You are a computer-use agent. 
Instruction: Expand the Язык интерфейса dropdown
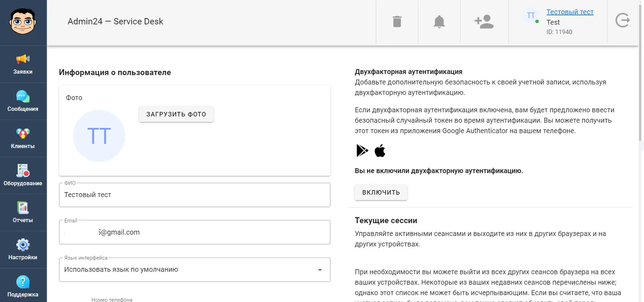[x=195, y=270]
